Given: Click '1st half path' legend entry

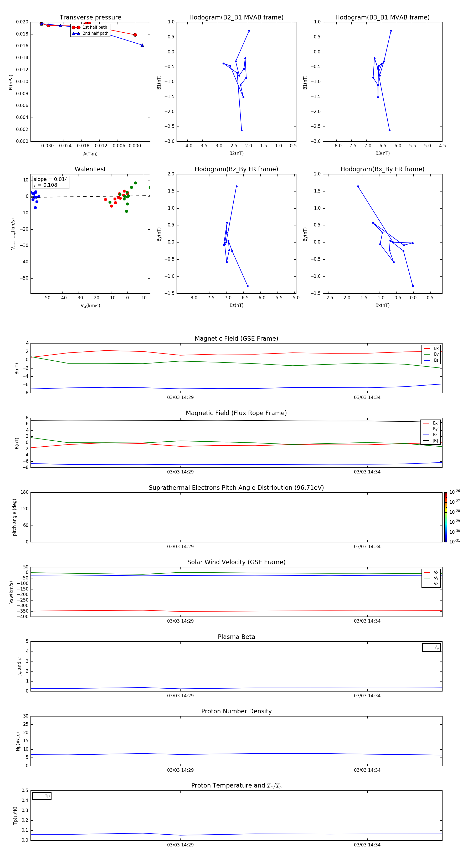Looking at the screenshot, I should [x=90, y=27].
